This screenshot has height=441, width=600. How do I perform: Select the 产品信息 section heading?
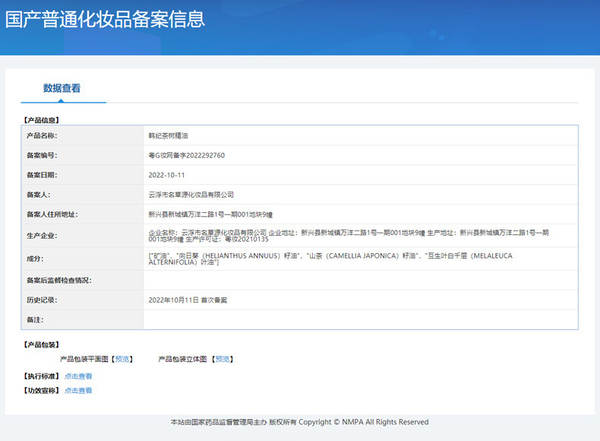click(41, 120)
